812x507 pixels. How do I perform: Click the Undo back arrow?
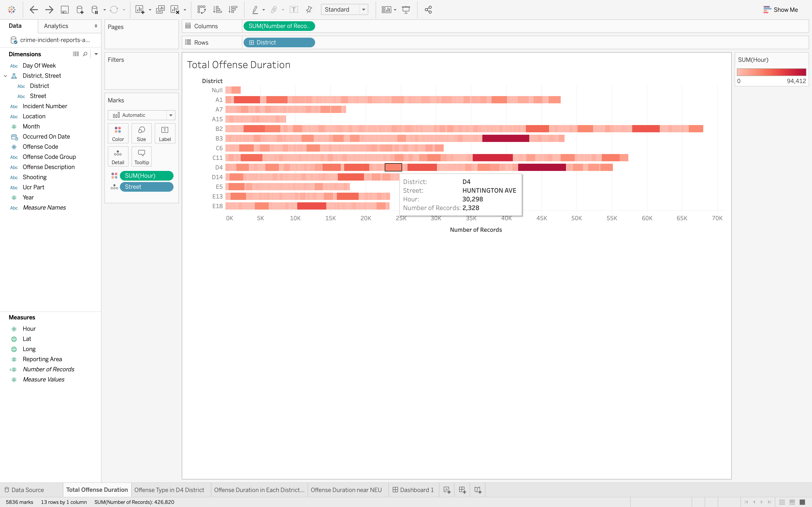34,10
